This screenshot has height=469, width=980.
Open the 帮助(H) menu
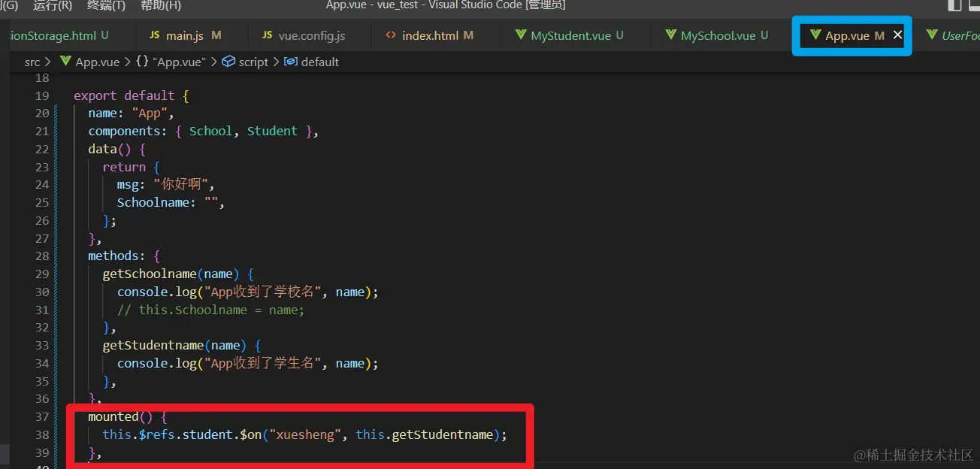(161, 5)
